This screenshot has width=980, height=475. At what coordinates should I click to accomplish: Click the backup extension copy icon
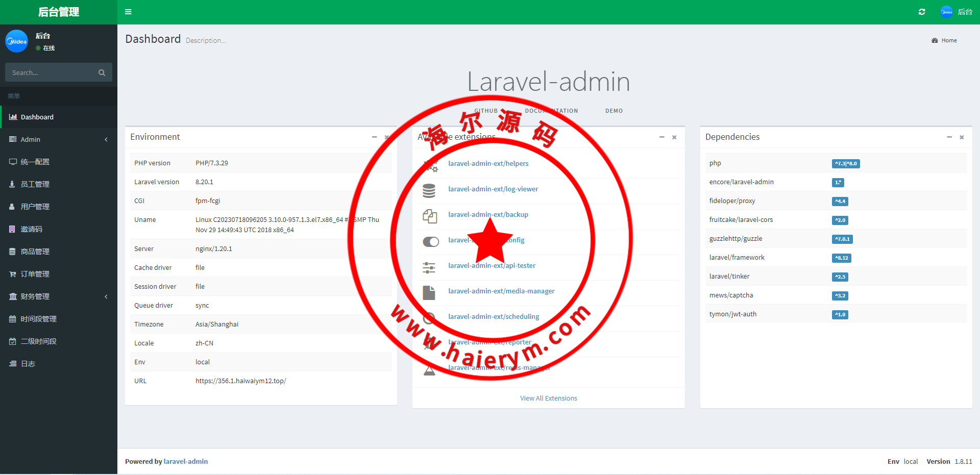429,216
